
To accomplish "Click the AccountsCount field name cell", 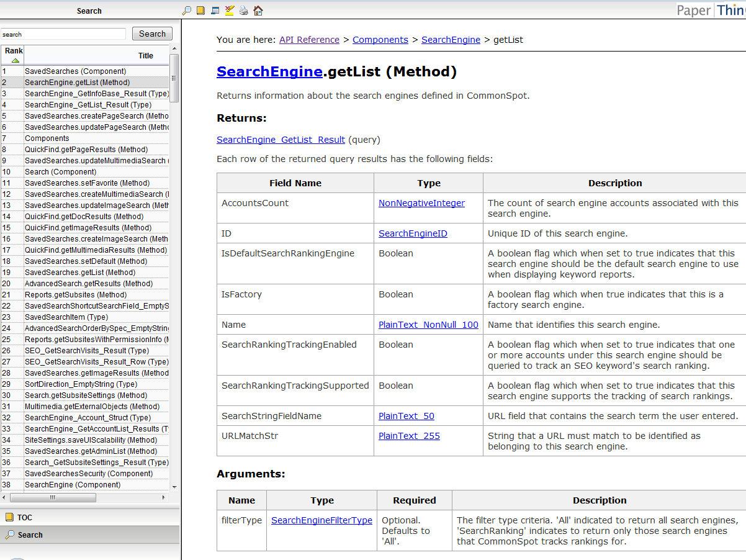I will click(x=295, y=208).
